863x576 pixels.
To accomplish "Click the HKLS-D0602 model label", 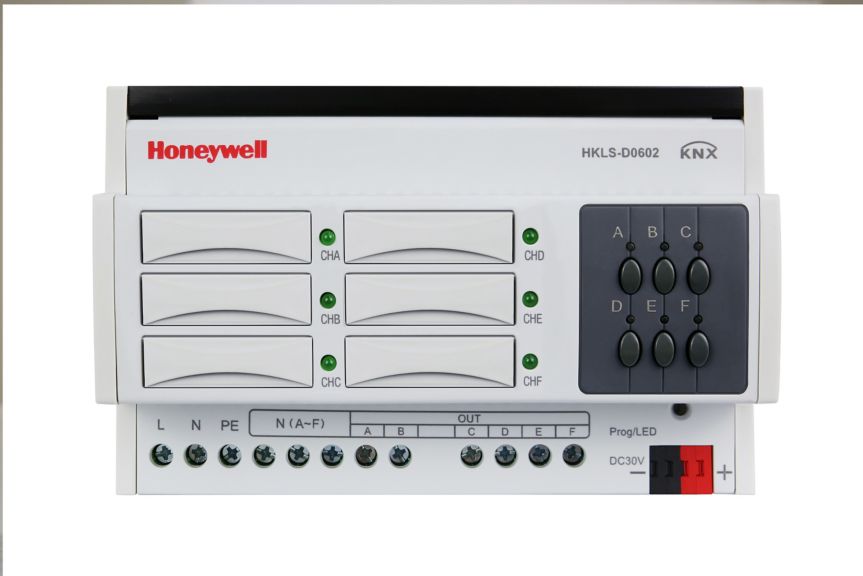I will pyautogui.click(x=620, y=153).
